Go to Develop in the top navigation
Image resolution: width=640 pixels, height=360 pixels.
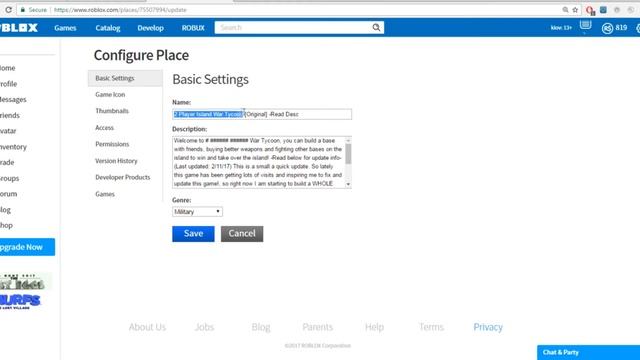pos(151,28)
